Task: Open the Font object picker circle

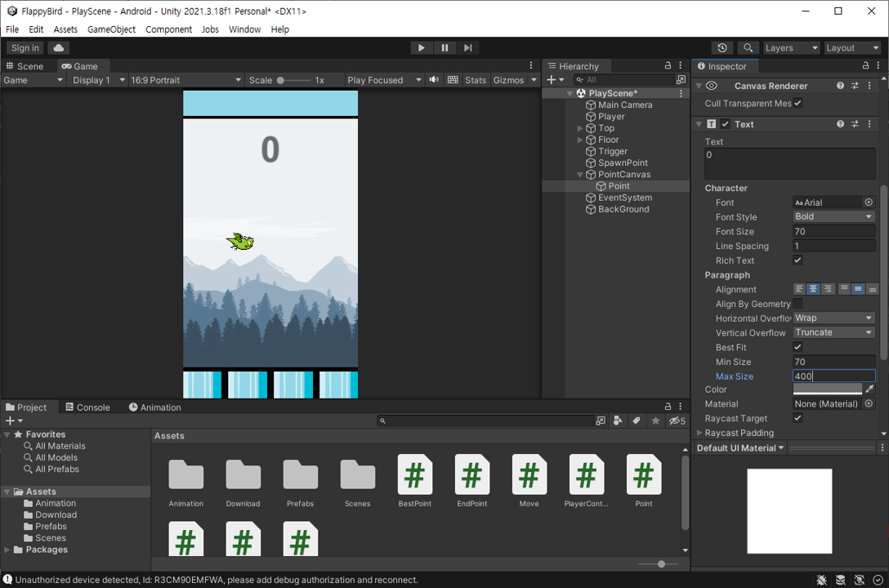Action: click(x=869, y=203)
